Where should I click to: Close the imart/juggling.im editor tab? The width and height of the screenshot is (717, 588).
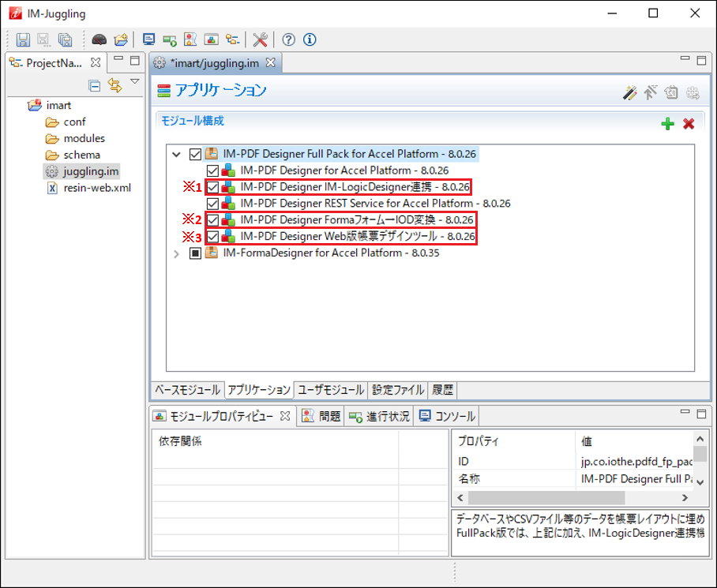(x=271, y=62)
